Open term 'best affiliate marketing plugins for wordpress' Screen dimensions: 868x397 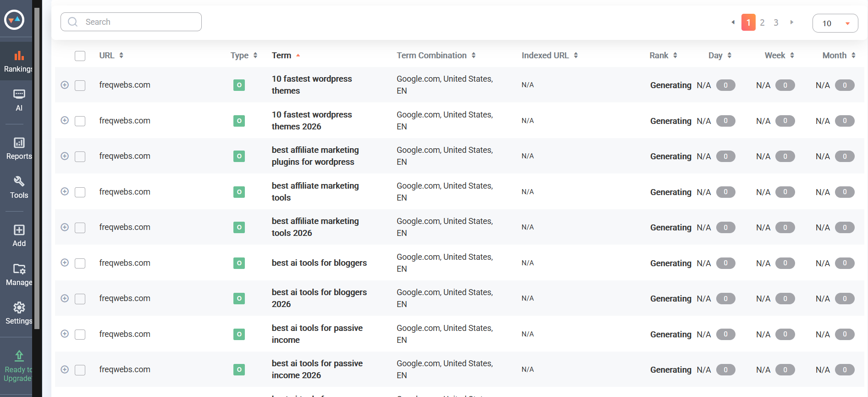pyautogui.click(x=315, y=156)
